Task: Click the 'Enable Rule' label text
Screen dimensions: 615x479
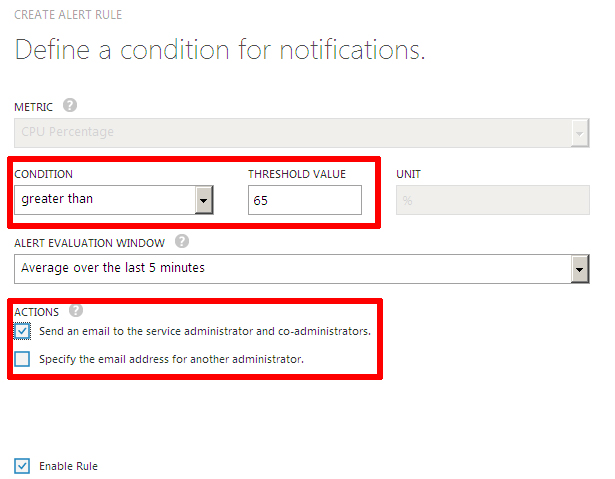Action: (x=68, y=466)
